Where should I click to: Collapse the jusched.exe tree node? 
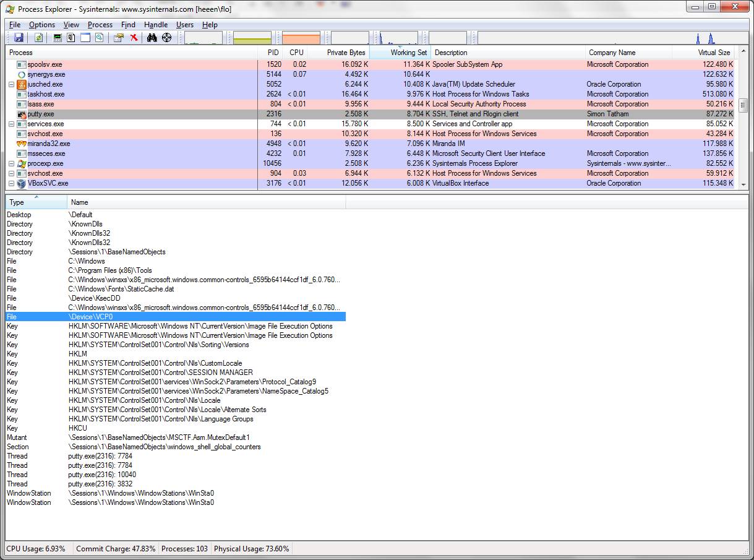click(x=11, y=84)
